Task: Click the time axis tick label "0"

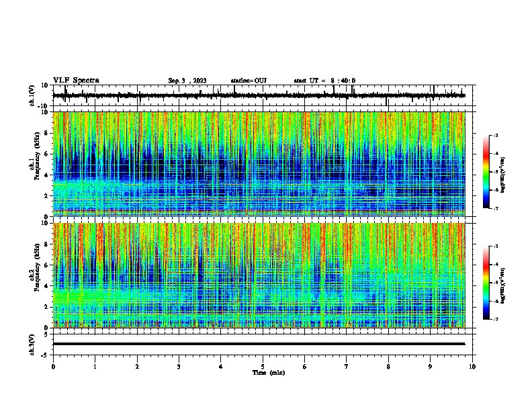Action: (53, 367)
